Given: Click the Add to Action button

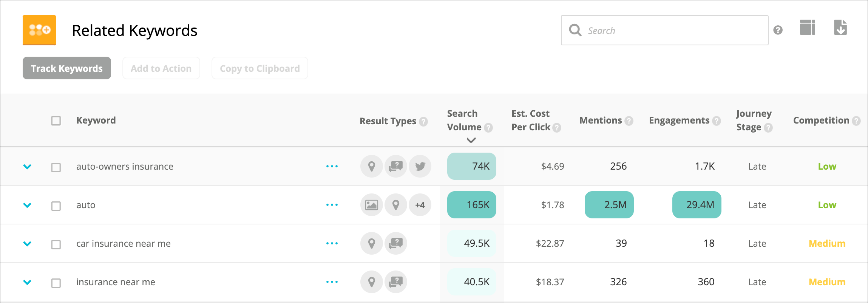Looking at the screenshot, I should (161, 68).
